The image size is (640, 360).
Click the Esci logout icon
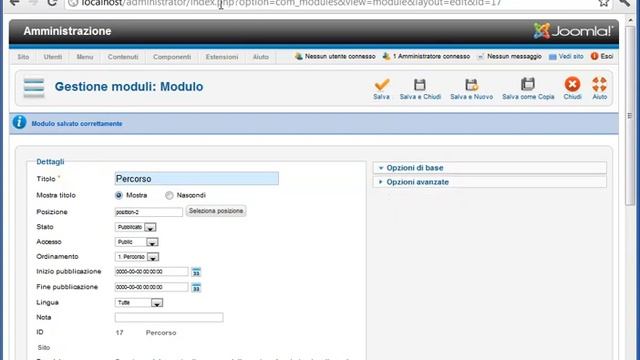(594, 56)
